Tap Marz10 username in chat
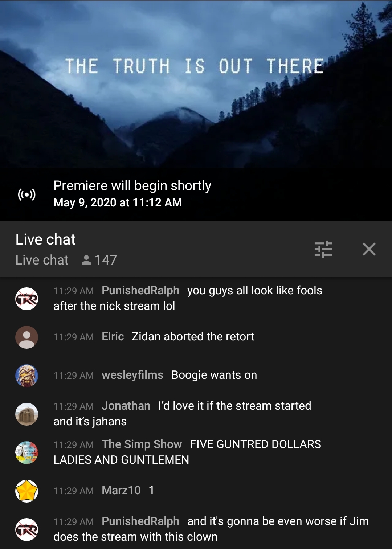 point(121,490)
